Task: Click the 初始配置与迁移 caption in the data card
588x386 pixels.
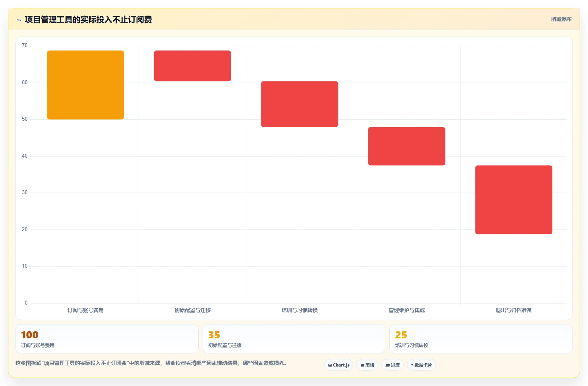Action: [225, 345]
